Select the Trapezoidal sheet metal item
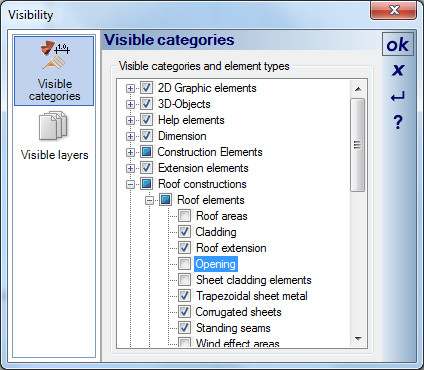Viewport: 424px width, 370px height. pos(252,296)
